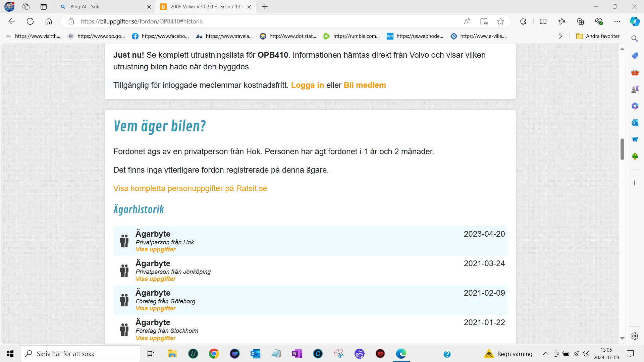Click the page vertical scrollbar thumb
The width and height of the screenshot is (644, 362).
tap(622, 149)
